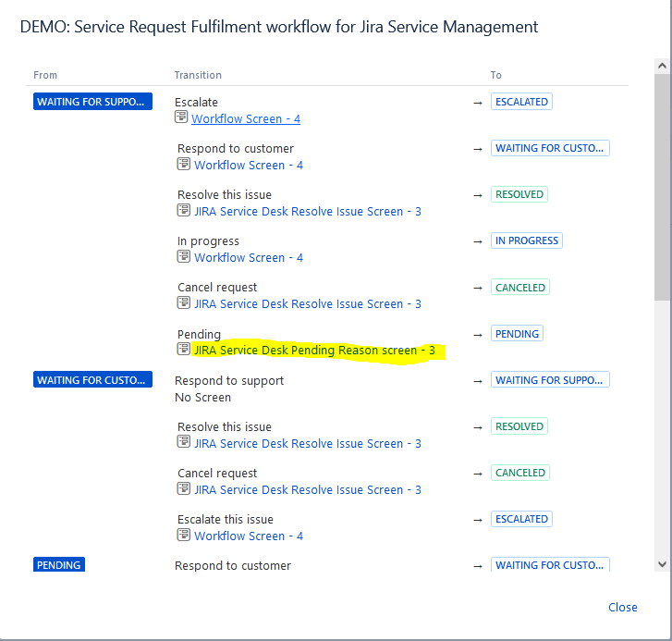The width and height of the screenshot is (672, 641).
Task: Click the Respond to support transition name
Action: click(x=229, y=381)
